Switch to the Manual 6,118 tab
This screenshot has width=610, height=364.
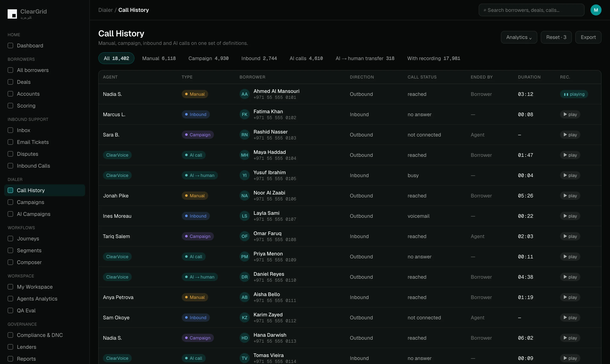[x=159, y=58]
